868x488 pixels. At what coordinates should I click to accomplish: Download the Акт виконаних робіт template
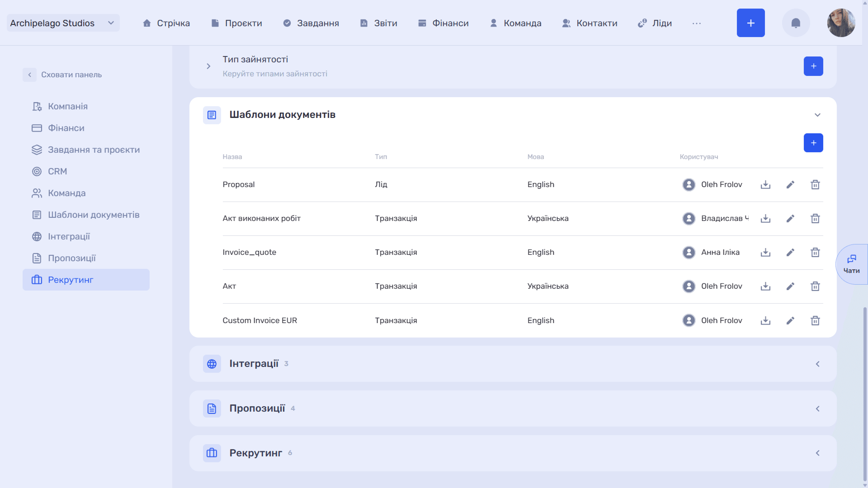[765, 218]
